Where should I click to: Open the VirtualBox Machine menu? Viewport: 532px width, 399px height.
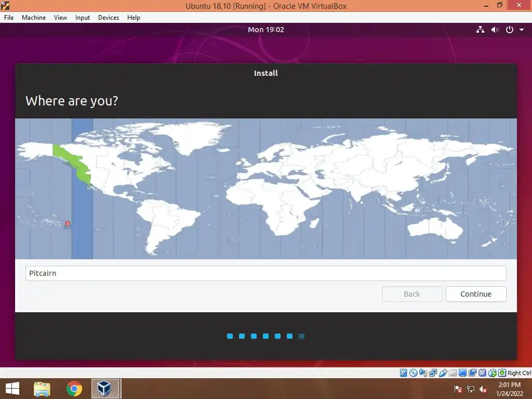pyautogui.click(x=34, y=18)
